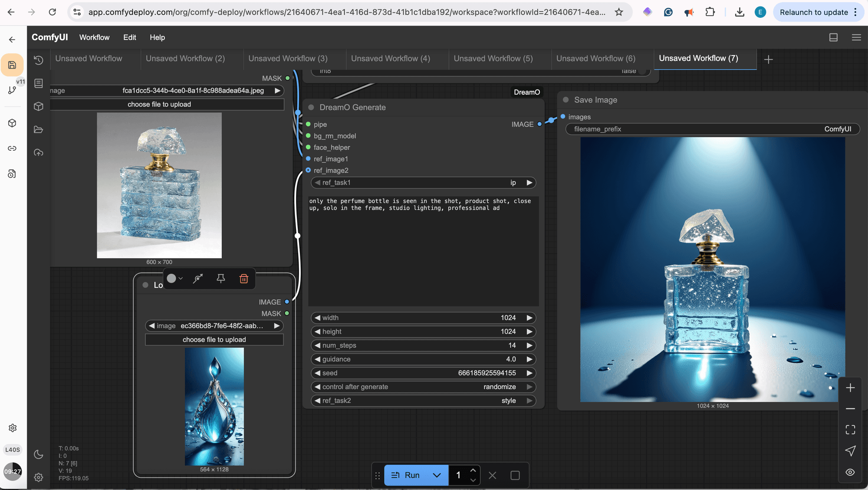Open the node library cube icon
The width and height of the screenshot is (868, 490).
click(x=39, y=106)
